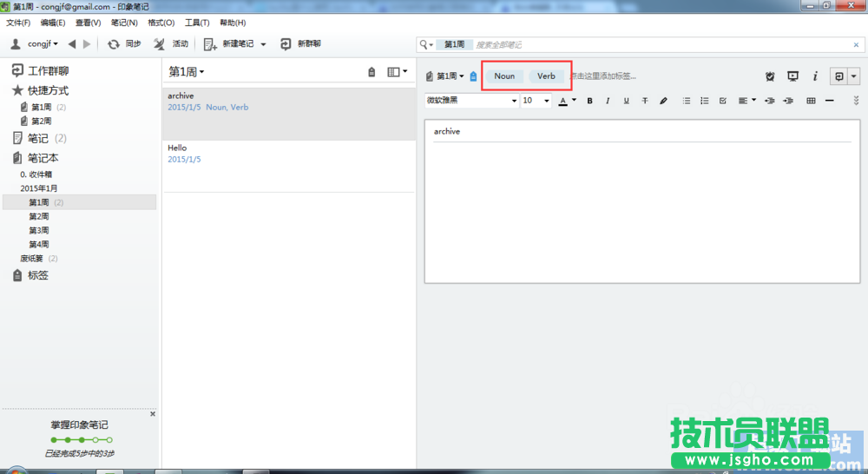This screenshot has height=474, width=868.
Task: Open the reminder alarm clock icon
Action: coord(770,76)
